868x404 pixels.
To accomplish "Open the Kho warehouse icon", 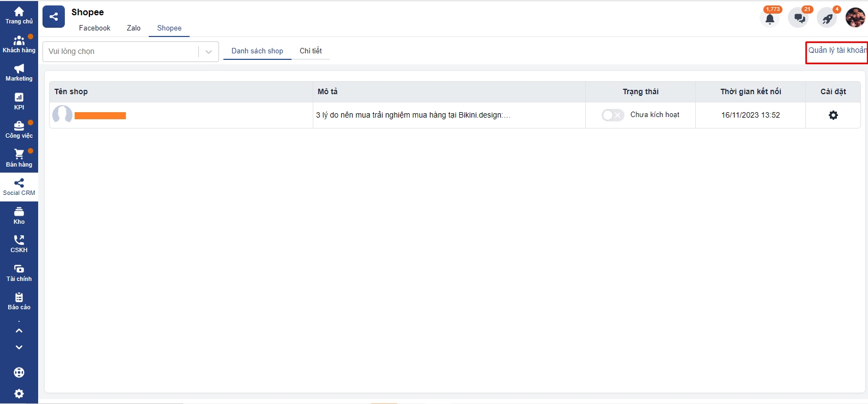I will tap(19, 215).
